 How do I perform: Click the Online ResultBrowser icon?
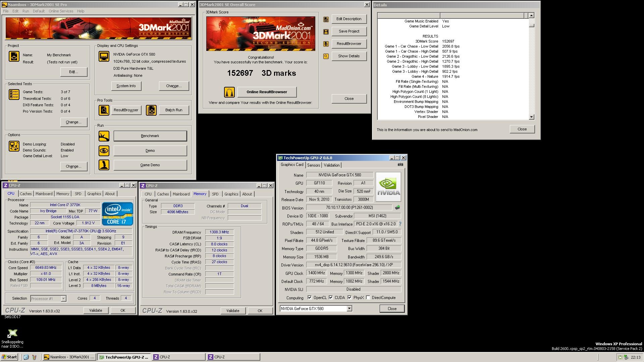pos(229,92)
